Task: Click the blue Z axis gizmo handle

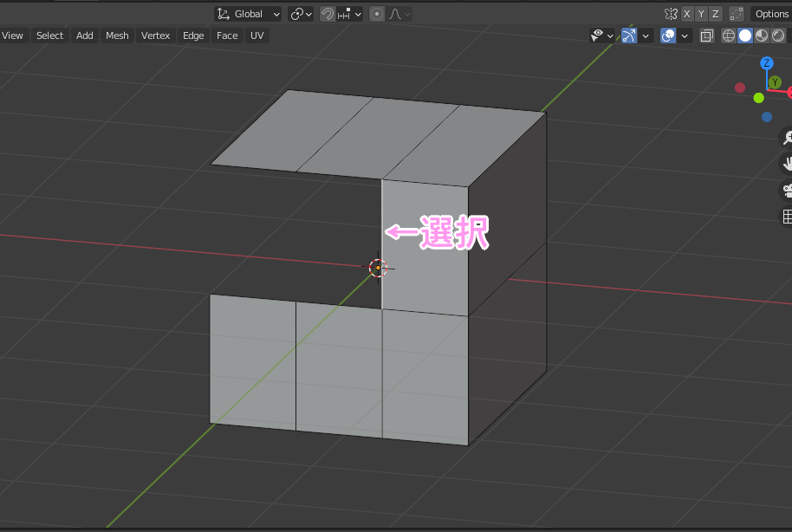Action: tap(767, 63)
